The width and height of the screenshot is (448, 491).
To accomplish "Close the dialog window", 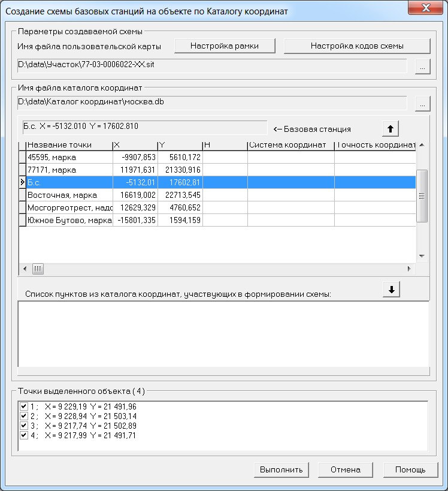I will click(x=425, y=10).
